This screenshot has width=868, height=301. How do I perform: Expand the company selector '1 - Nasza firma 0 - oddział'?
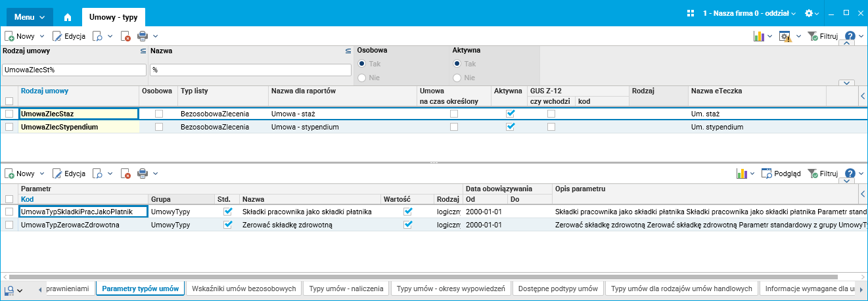click(x=749, y=13)
